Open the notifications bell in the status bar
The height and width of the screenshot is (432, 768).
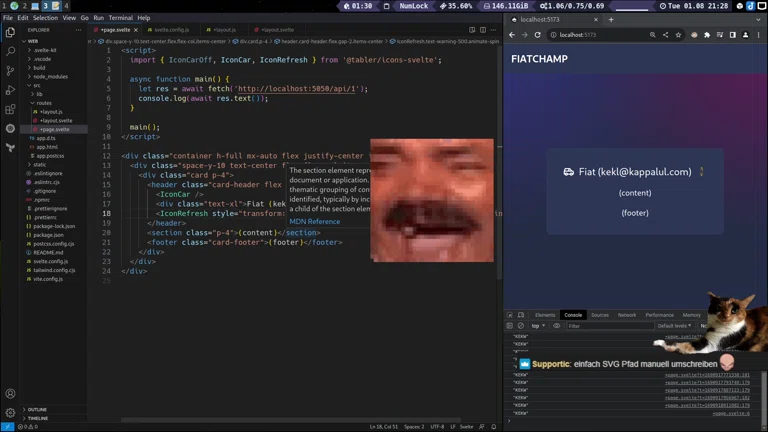click(x=494, y=427)
